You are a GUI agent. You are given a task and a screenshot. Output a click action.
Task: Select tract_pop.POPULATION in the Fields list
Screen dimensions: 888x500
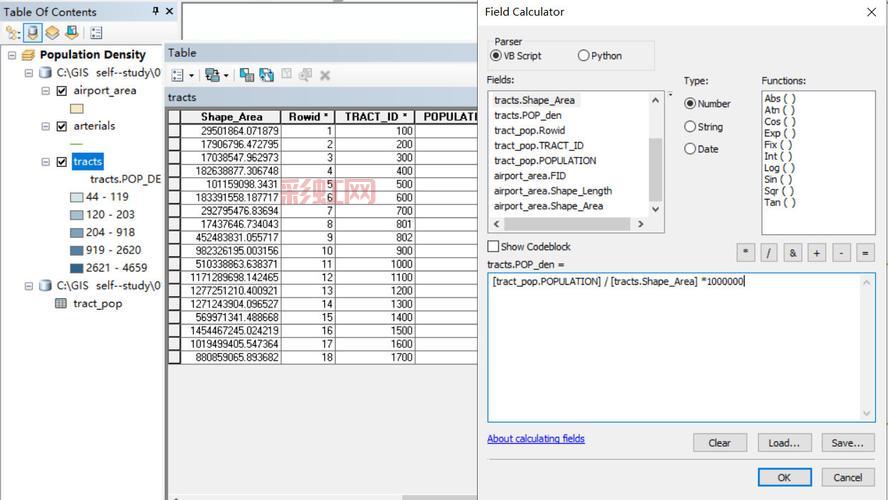pyautogui.click(x=545, y=160)
